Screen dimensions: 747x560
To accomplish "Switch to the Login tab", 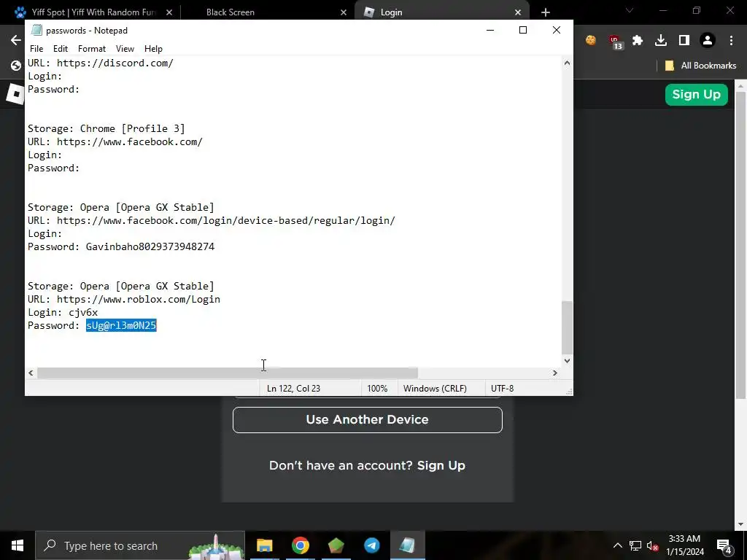I will (x=441, y=12).
